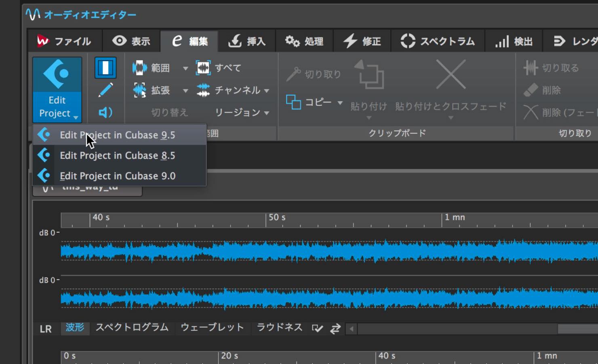
Task: Choose Edit Project in Cubase 9.5
Action: pyautogui.click(x=120, y=135)
